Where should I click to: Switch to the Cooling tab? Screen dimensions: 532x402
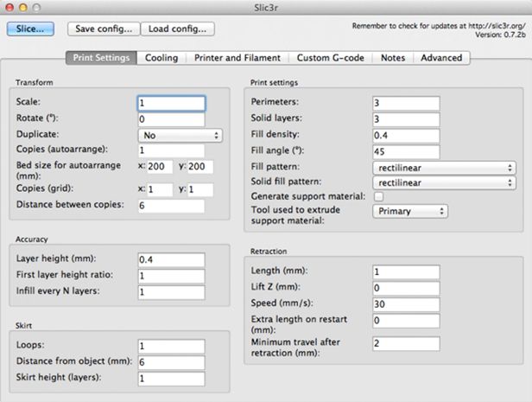[x=161, y=58]
